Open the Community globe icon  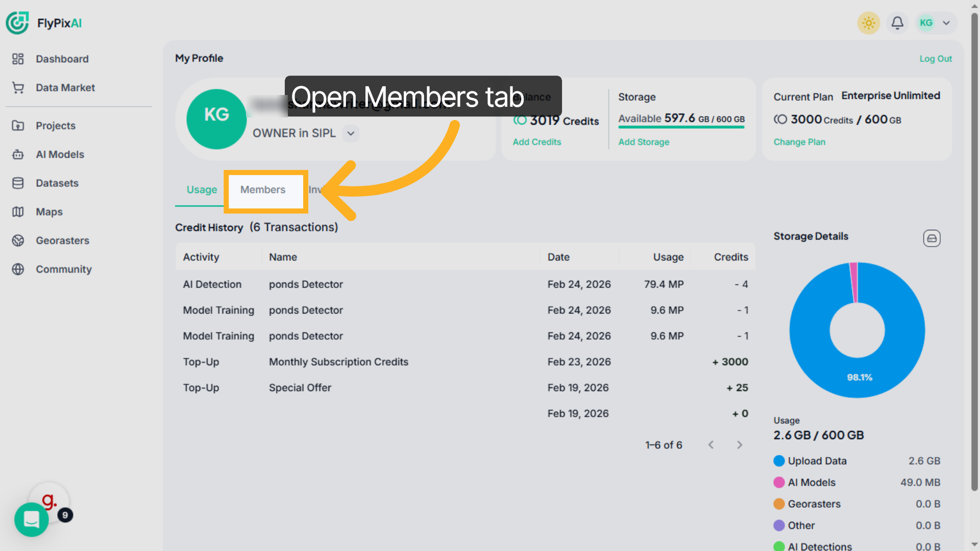pos(18,269)
